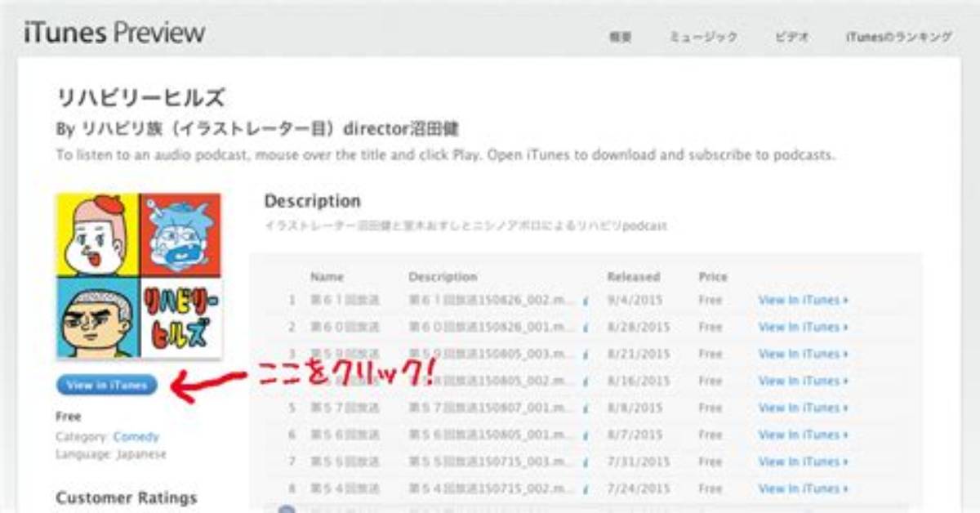980x513 pixels.
Task: View episode 第61回放送 in iTunes
Action: 804,300
